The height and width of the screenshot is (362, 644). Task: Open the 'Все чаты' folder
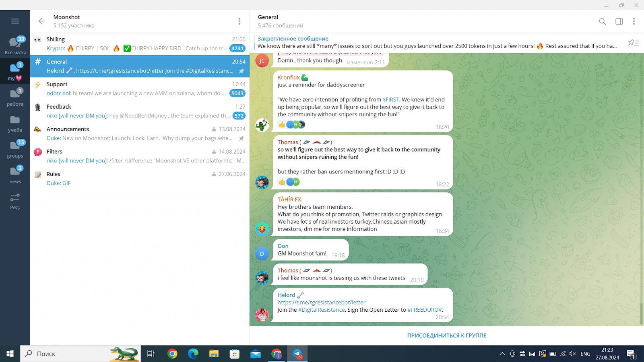(15, 45)
